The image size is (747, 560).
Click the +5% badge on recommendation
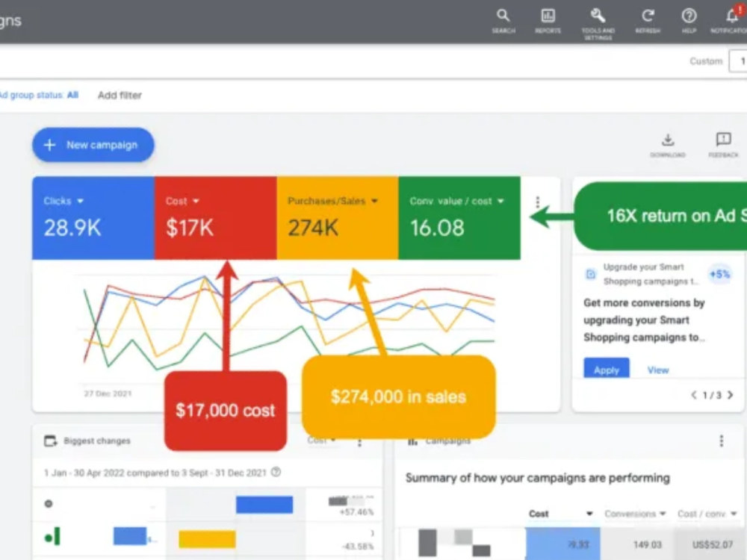click(719, 274)
